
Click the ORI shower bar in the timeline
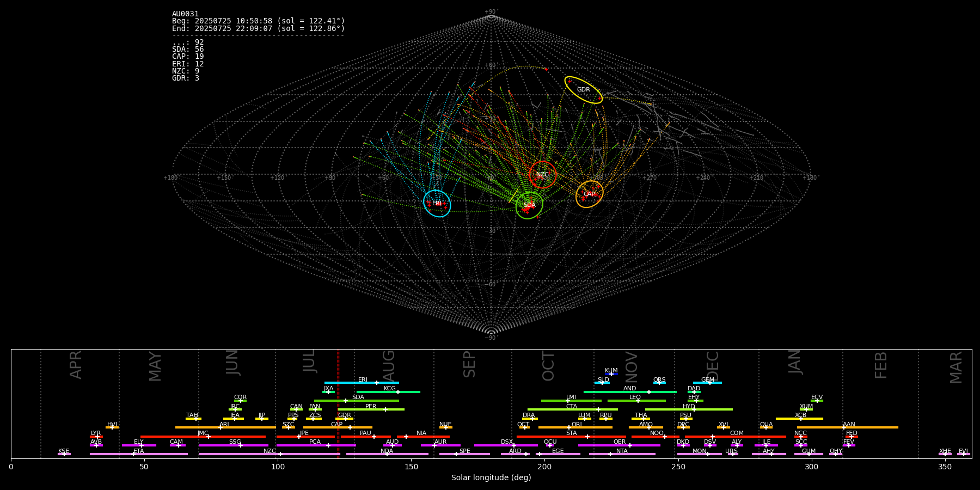pos(575,427)
